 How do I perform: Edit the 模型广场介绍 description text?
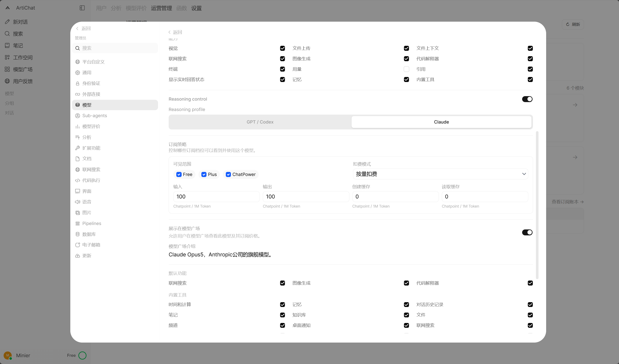pos(350,255)
